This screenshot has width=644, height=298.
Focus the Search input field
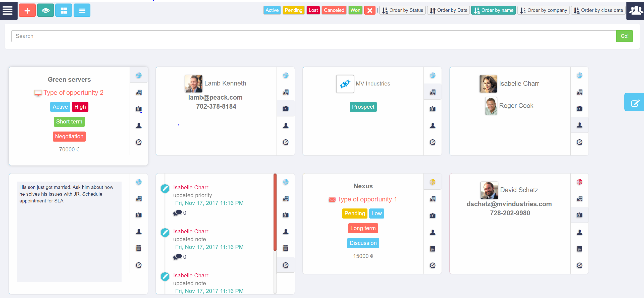(x=314, y=36)
